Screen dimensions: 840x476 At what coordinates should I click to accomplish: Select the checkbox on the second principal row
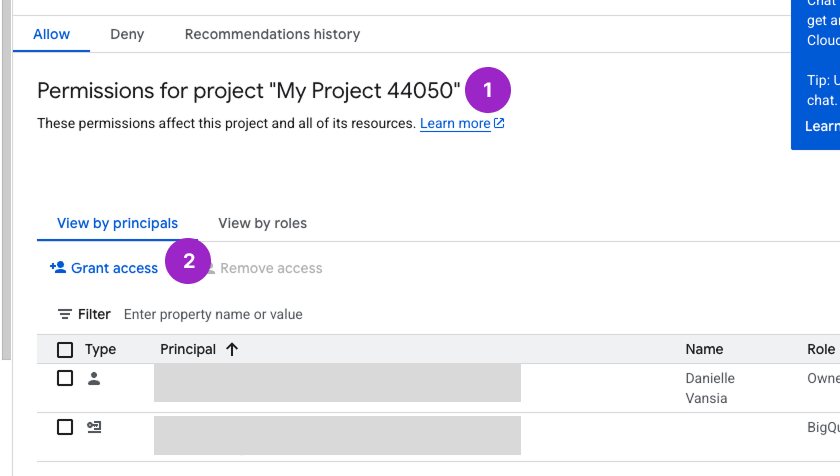[65, 427]
